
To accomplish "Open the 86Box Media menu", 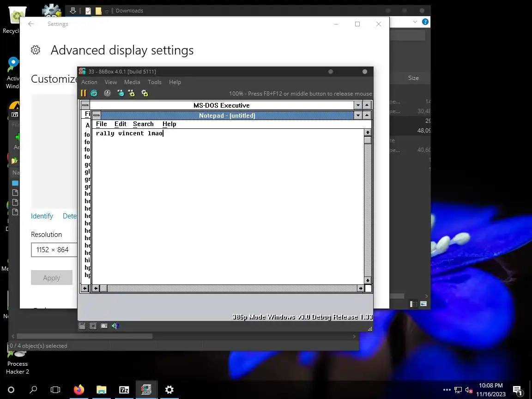I will [132, 82].
